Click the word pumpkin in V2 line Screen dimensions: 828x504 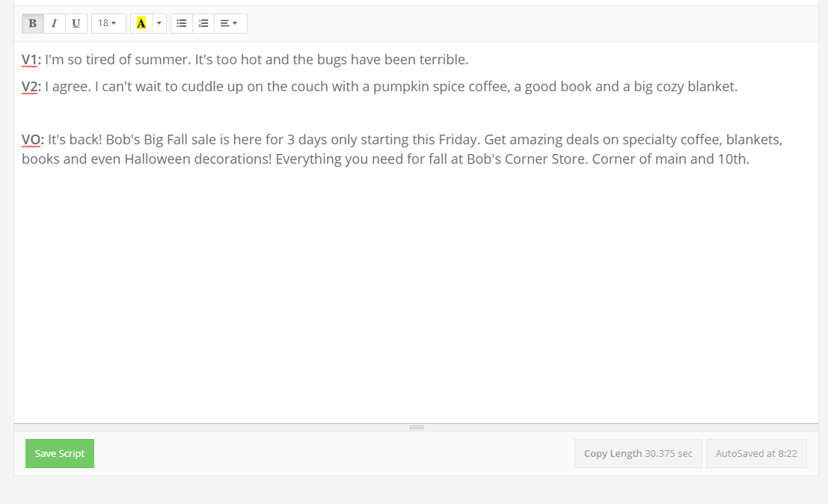[x=401, y=87]
